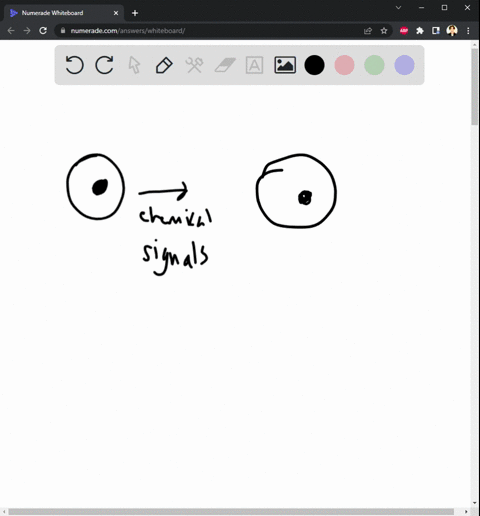This screenshot has height=516, width=480.
Task: Choose the black color swatch
Action: pyautogui.click(x=314, y=65)
